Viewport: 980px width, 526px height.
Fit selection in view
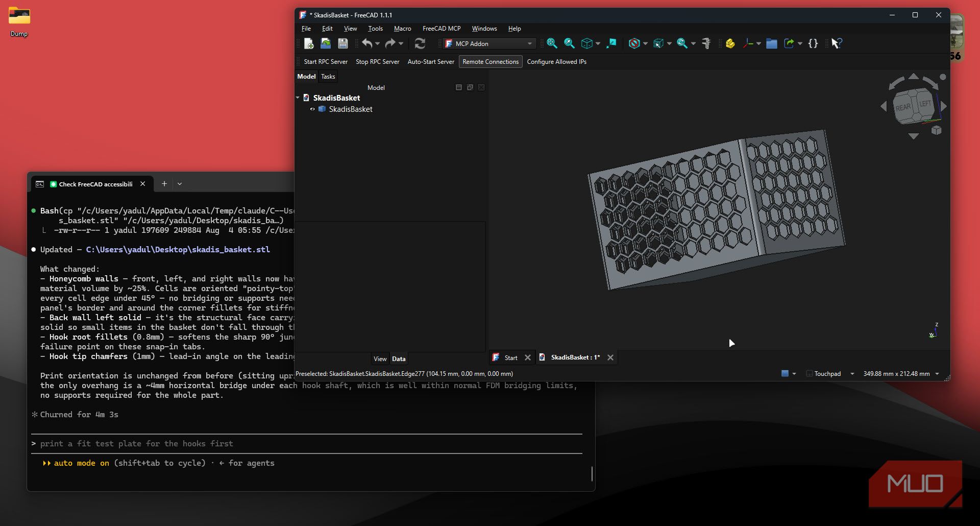(x=569, y=44)
